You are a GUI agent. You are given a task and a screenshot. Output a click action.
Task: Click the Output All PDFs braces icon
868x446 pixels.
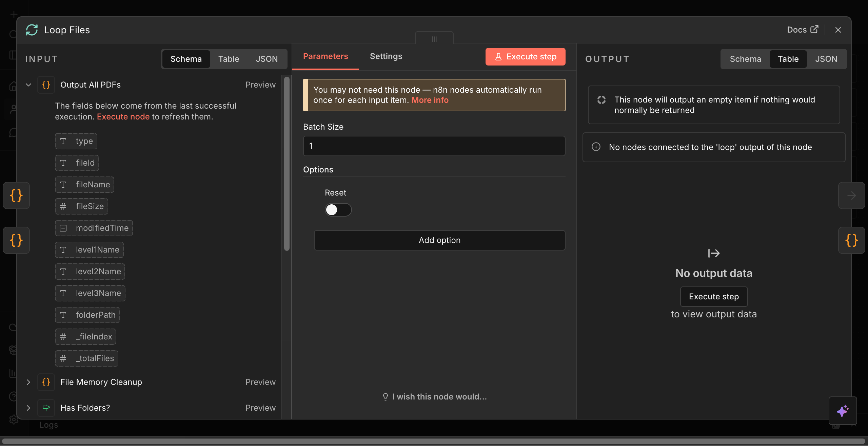point(46,85)
